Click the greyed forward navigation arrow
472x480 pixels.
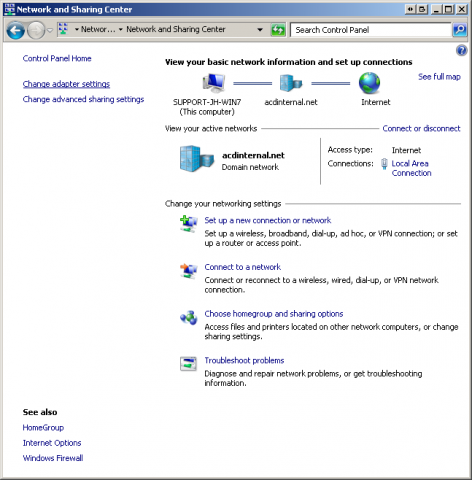(x=36, y=30)
